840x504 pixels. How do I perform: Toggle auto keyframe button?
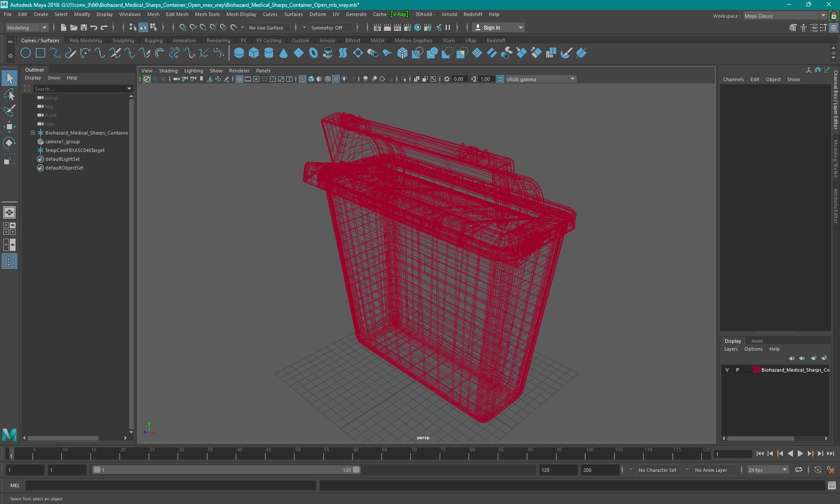click(x=818, y=470)
